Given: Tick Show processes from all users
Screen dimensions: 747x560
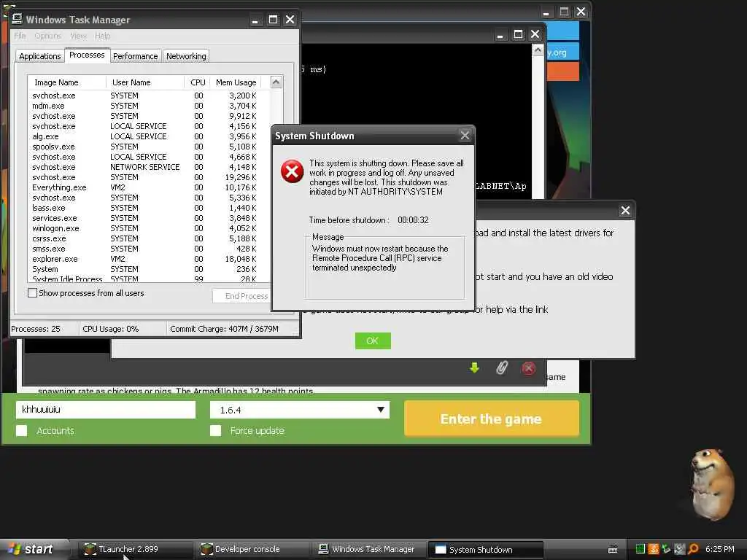Looking at the screenshot, I should 32,293.
